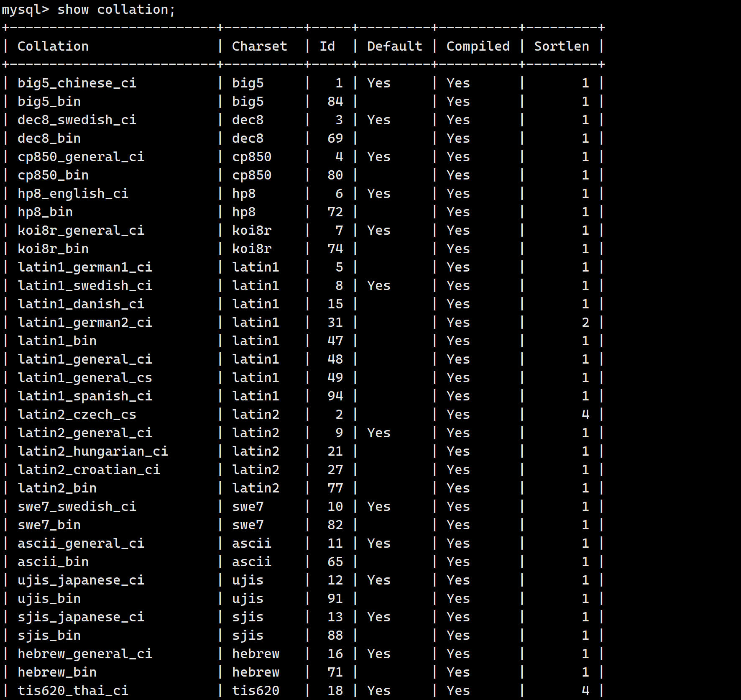This screenshot has width=741, height=700.
Task: Click the koi8r_general_ci collation name
Action: pyautogui.click(x=81, y=230)
